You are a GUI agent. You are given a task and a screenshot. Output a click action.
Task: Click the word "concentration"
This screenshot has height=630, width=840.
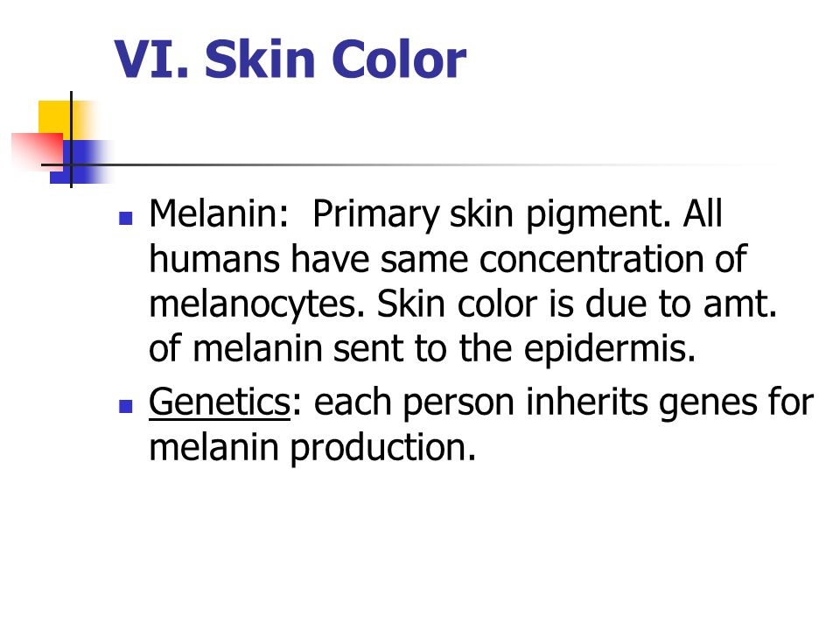[591, 259]
